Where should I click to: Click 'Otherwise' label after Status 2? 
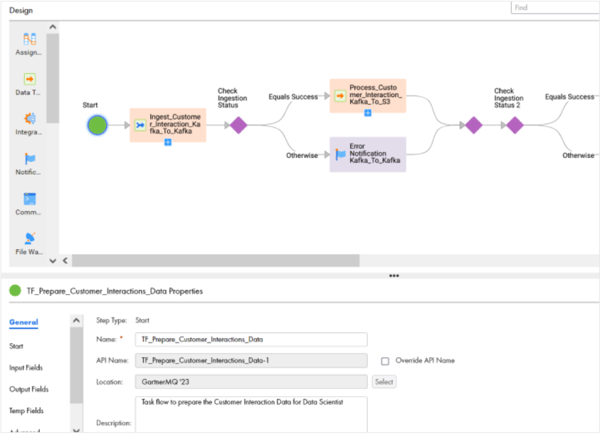point(578,155)
